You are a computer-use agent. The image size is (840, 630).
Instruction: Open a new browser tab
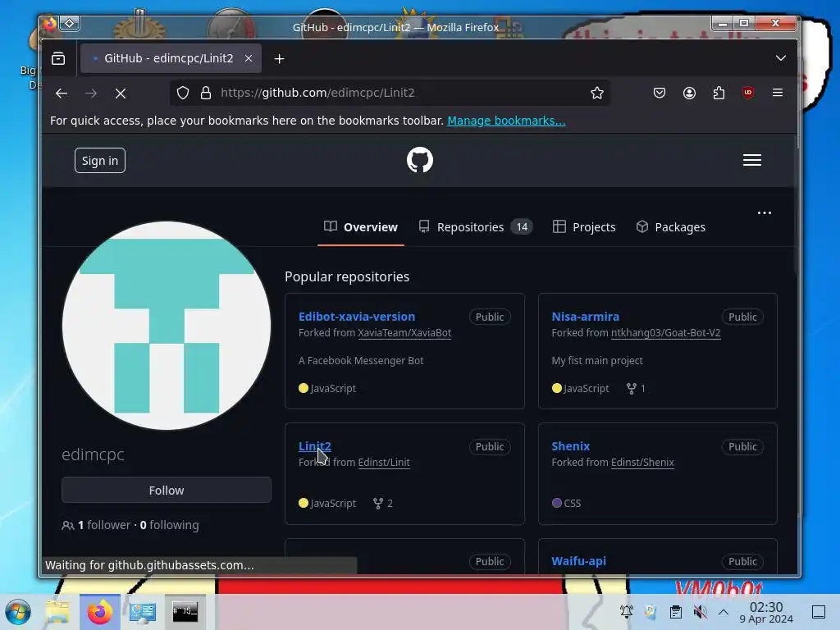click(x=279, y=58)
